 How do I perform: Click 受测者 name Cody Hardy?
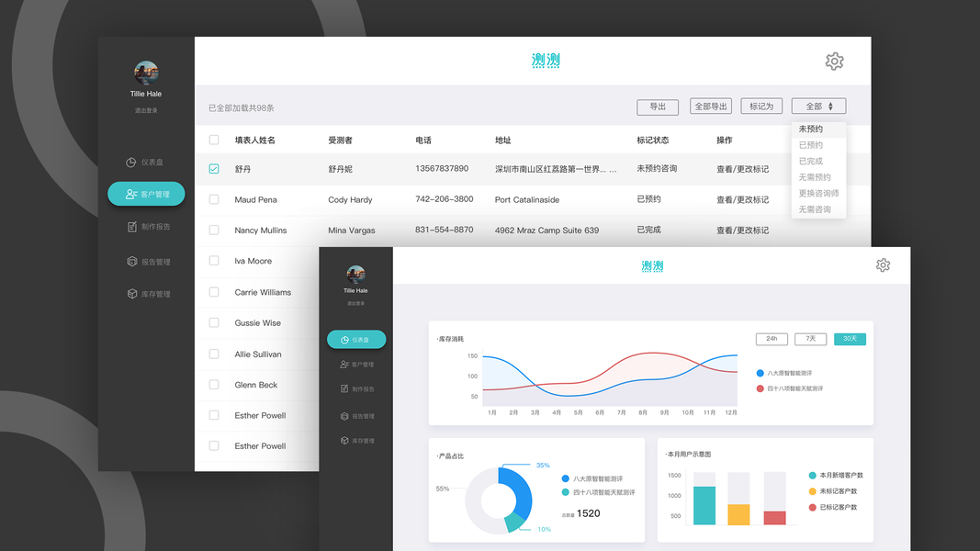350,200
